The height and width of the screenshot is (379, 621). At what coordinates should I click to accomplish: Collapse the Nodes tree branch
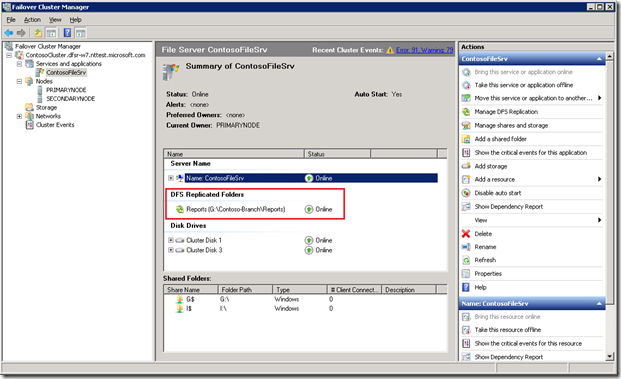(x=19, y=81)
